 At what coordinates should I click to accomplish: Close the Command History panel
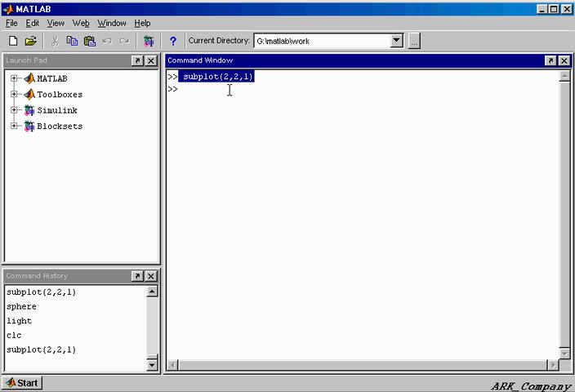tap(151, 276)
